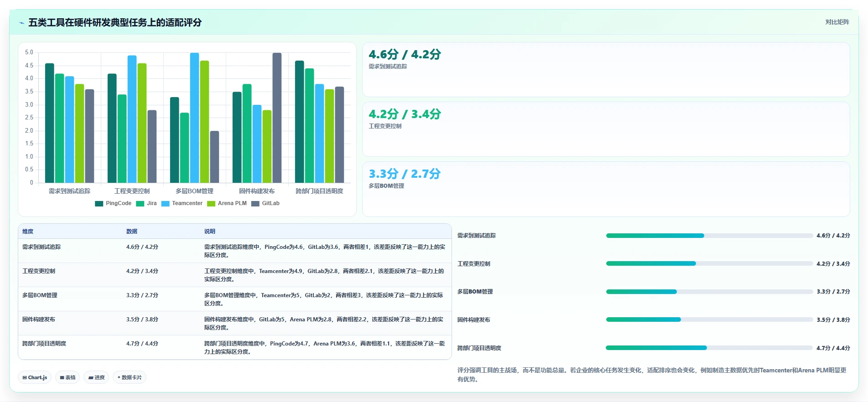
Task: Click the footnote text starting 评分强调工具的主战场
Action: (652, 375)
